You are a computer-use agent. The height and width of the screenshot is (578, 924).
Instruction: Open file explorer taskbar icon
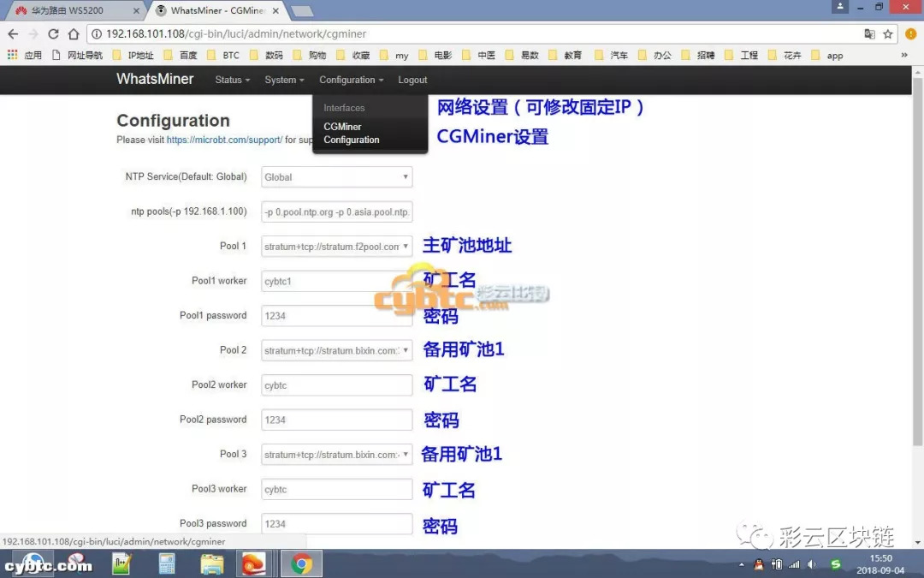coord(211,564)
